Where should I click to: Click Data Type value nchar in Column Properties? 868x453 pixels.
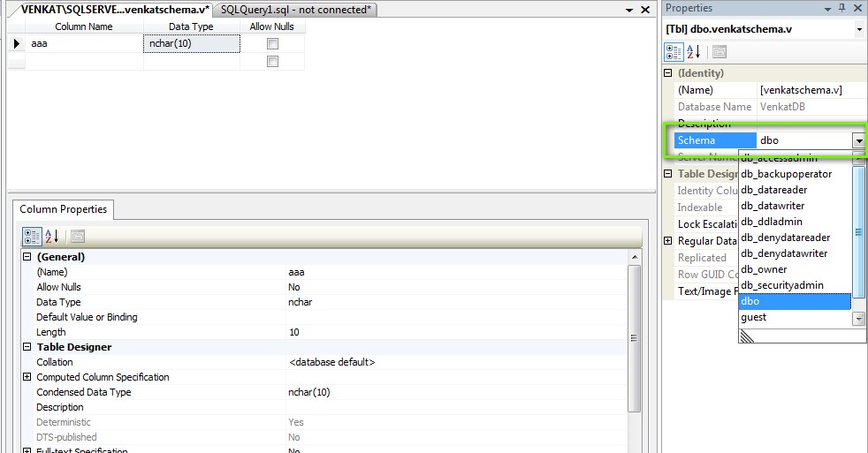pyautogui.click(x=457, y=302)
